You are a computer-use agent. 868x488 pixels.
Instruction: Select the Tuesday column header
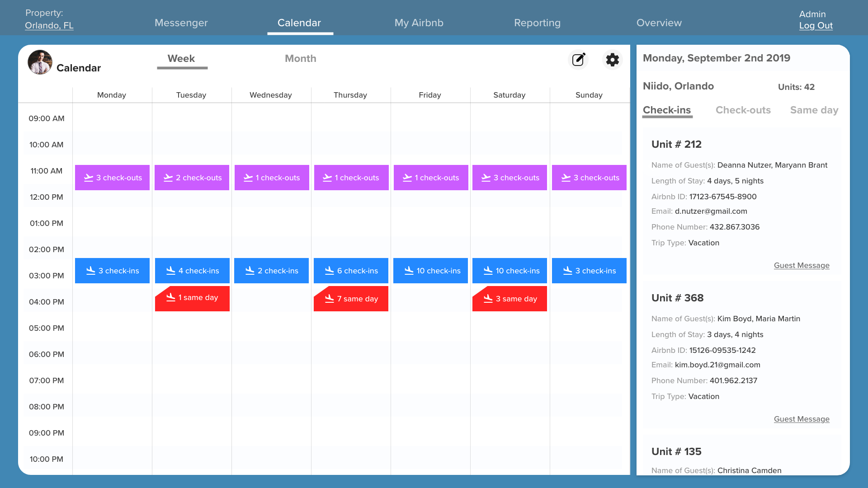pos(191,95)
